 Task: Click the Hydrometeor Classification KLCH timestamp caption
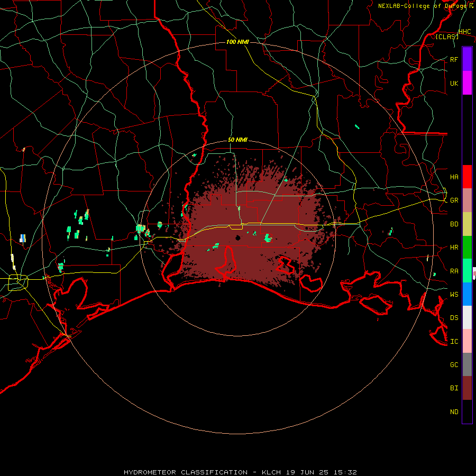click(240, 472)
